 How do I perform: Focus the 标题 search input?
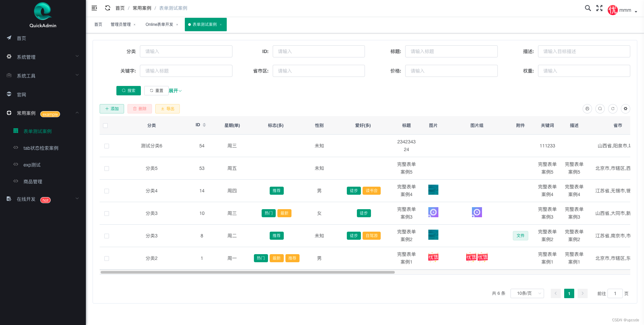click(x=451, y=51)
